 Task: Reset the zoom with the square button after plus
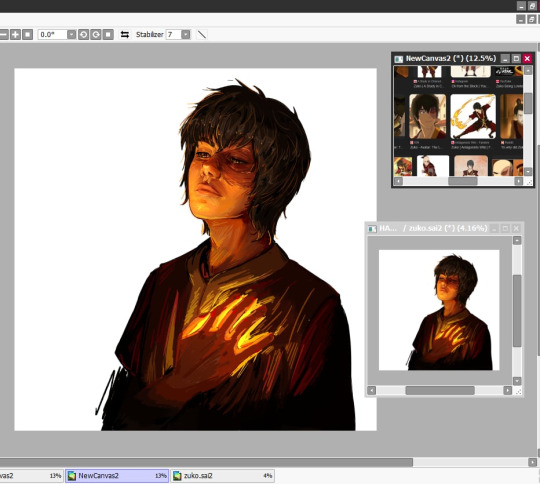28,34
